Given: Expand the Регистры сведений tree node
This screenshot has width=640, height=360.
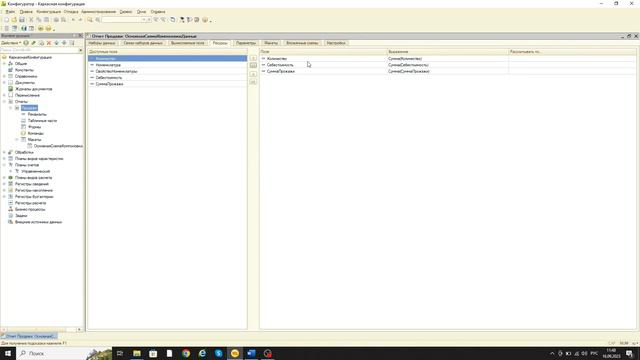Looking at the screenshot, I should point(4,184).
